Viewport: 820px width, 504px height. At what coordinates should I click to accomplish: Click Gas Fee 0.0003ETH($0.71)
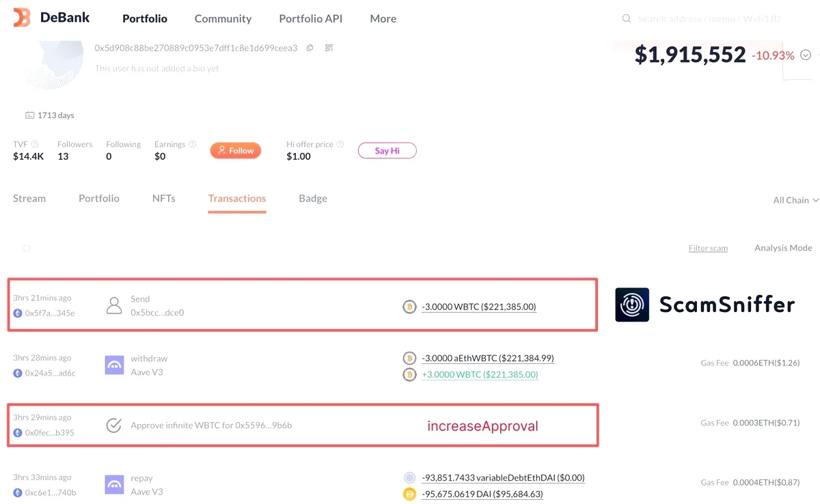[x=750, y=423]
